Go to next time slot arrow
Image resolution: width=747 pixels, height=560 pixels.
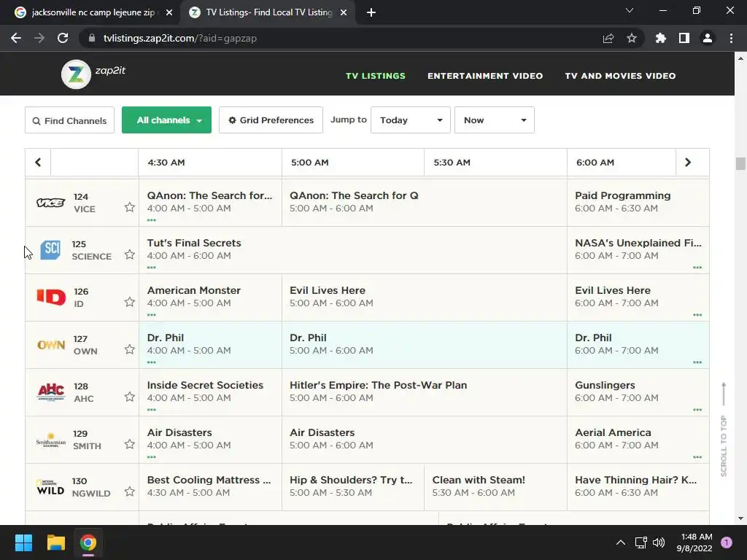click(688, 163)
